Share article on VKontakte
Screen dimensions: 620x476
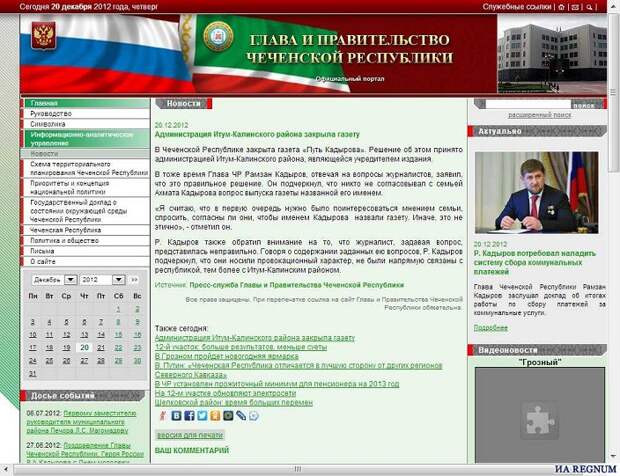176,416
